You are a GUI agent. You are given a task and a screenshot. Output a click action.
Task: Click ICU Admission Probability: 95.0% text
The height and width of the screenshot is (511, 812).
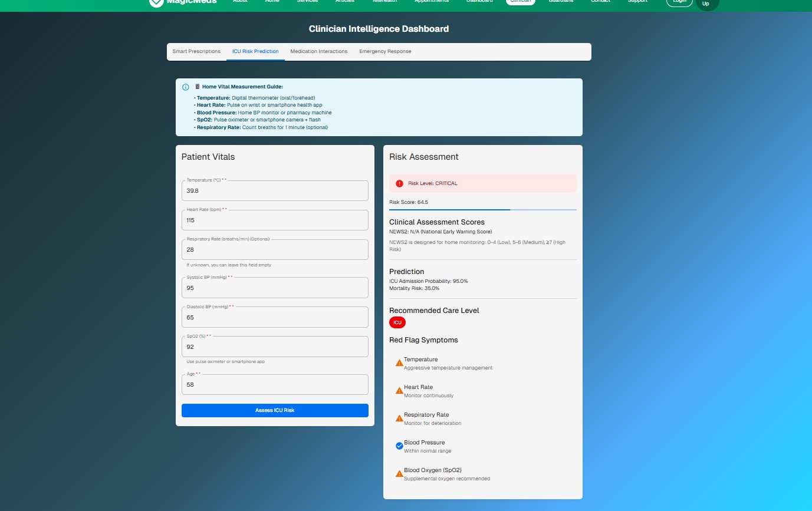click(x=429, y=281)
